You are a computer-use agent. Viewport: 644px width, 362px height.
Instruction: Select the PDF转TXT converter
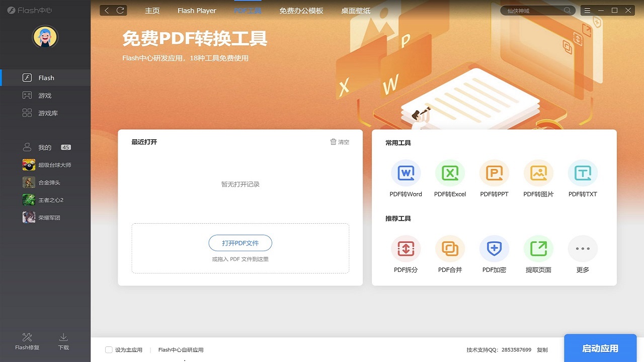582,173
